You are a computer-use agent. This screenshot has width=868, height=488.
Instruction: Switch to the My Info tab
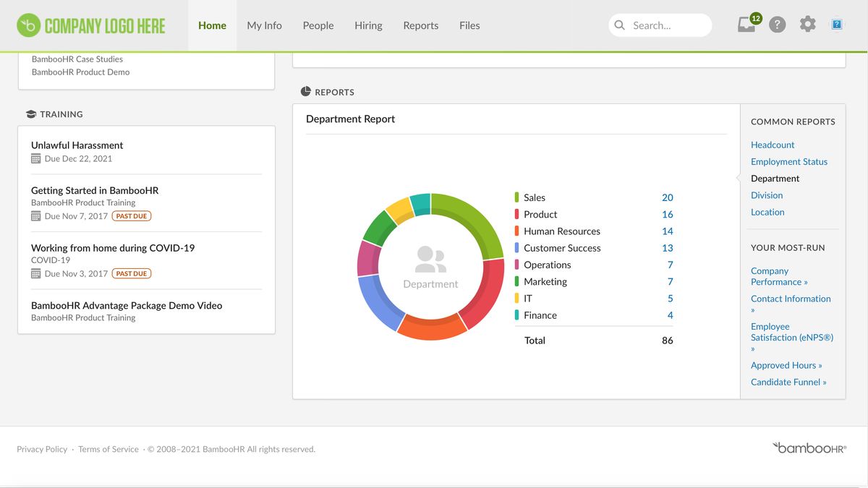tap(264, 25)
